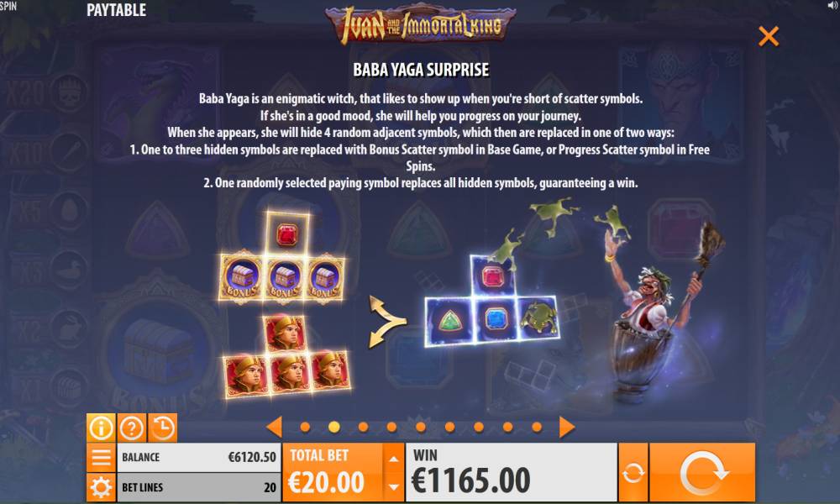The width and height of the screenshot is (840, 504).
Task: Select the first paytable page dot
Action: pyautogui.click(x=305, y=427)
